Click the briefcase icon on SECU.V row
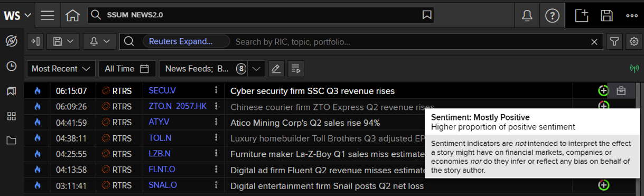This screenshot has height=196, width=644. (621, 91)
